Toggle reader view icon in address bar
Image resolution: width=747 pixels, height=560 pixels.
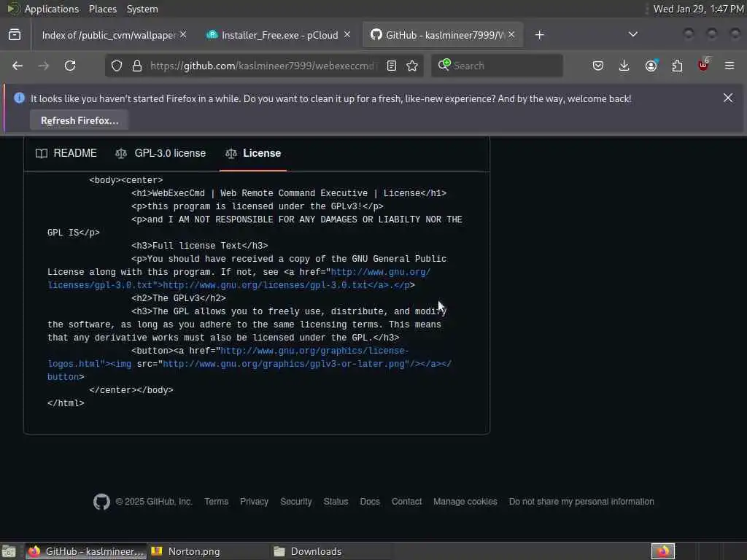tap(392, 66)
